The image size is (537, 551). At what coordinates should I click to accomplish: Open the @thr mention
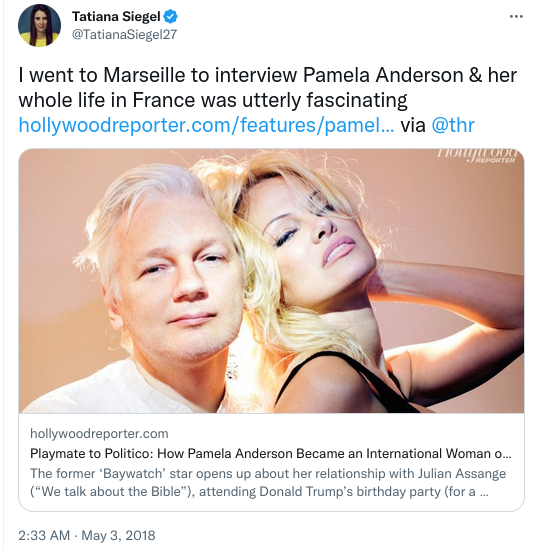click(453, 125)
